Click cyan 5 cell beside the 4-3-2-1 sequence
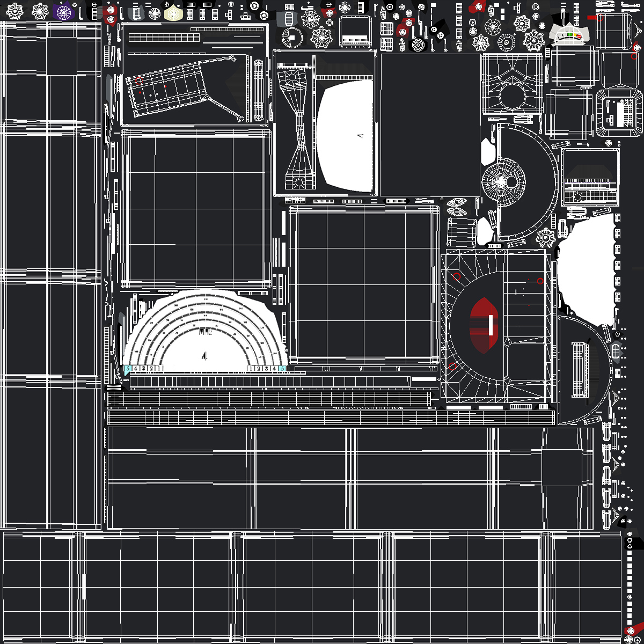 pos(128,369)
